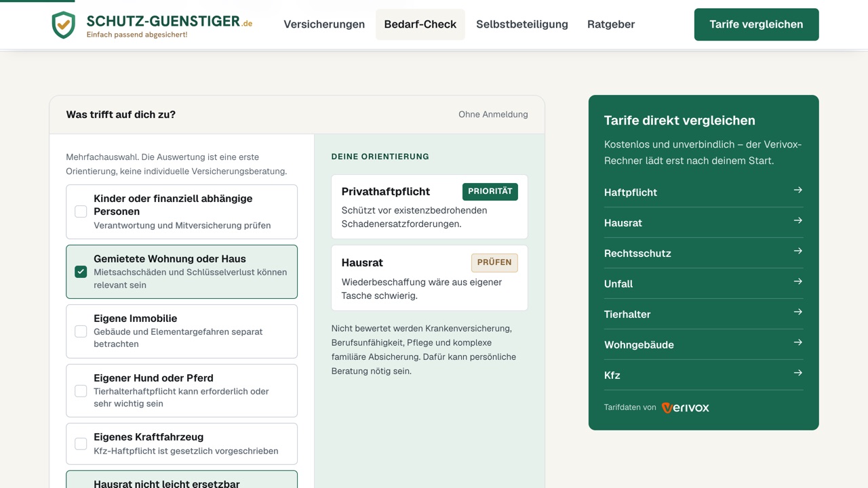Image resolution: width=868 pixels, height=488 pixels.
Task: Click the arrow next to Rechtsschutz
Action: tap(798, 251)
